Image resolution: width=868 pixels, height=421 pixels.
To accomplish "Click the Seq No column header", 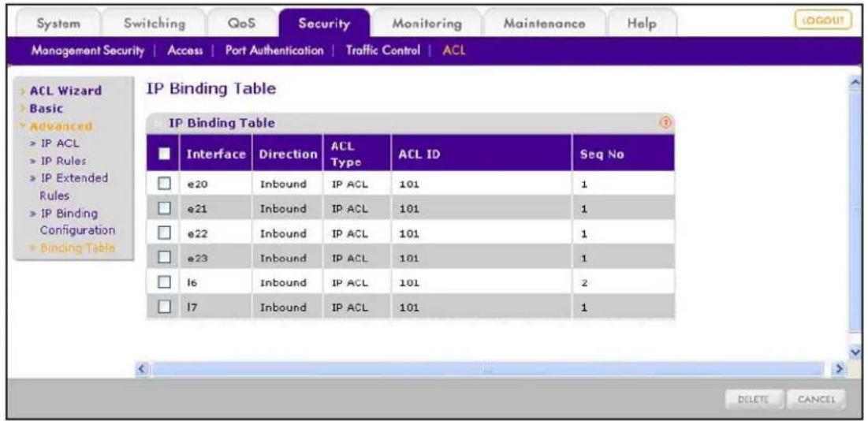I will pos(624,155).
